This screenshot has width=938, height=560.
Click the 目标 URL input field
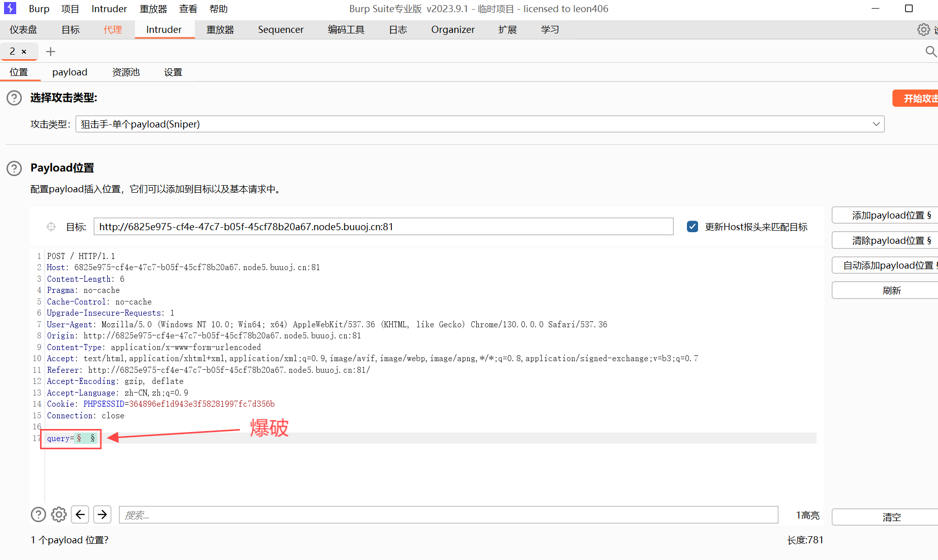click(383, 227)
